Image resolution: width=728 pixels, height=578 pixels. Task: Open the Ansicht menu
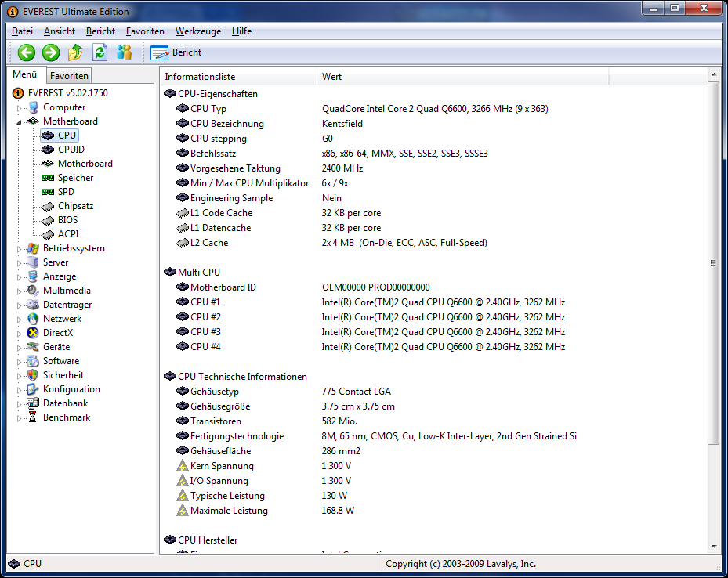tap(60, 31)
